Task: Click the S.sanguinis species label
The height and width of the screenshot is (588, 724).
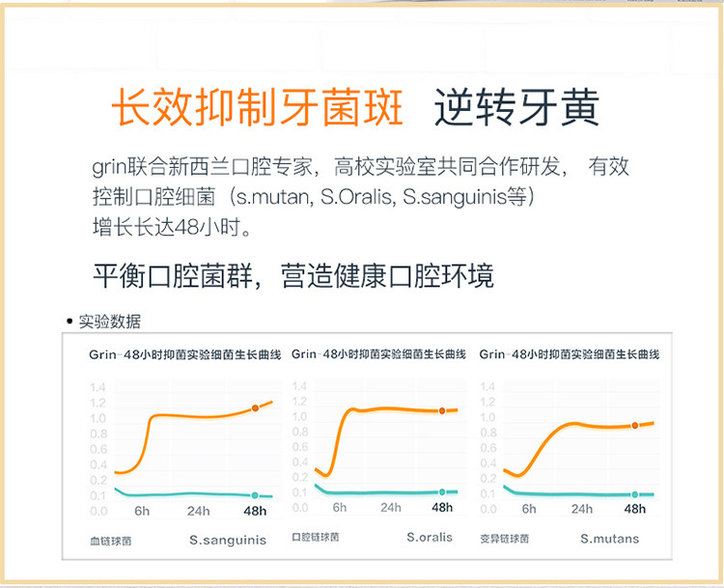Action: click(228, 540)
